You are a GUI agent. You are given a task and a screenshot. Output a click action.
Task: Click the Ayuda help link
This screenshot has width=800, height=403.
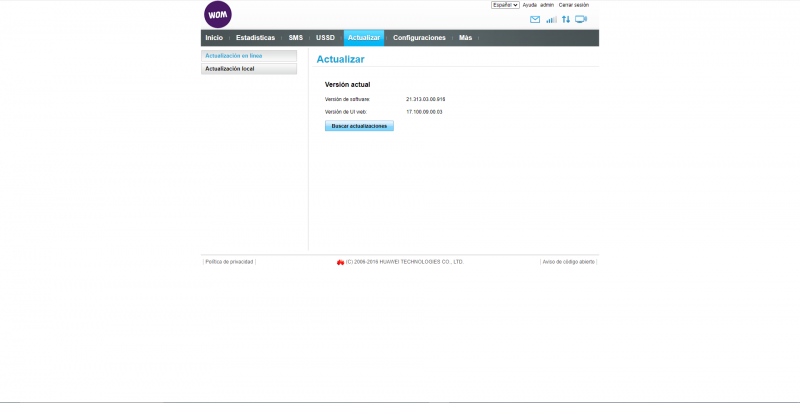coord(530,5)
